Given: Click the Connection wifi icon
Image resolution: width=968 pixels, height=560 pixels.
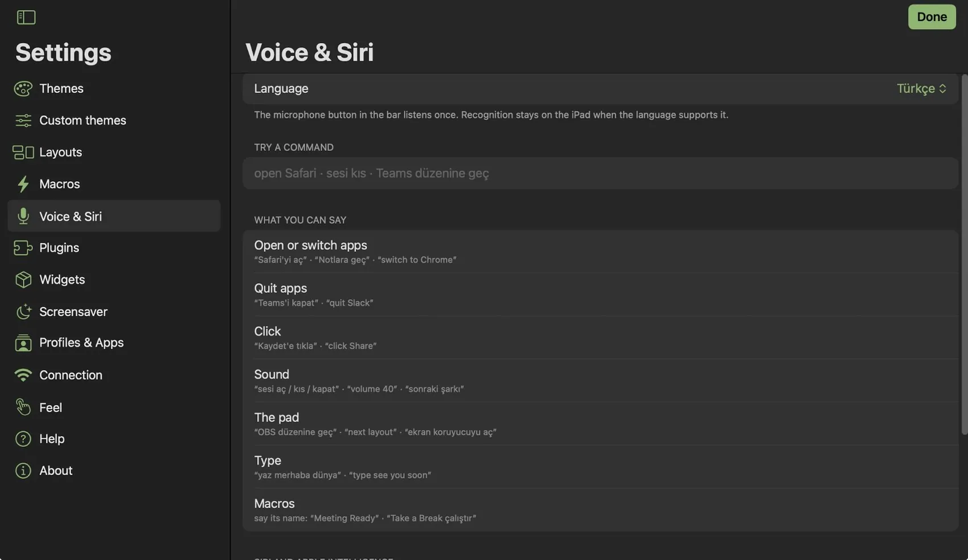Looking at the screenshot, I should click(23, 376).
